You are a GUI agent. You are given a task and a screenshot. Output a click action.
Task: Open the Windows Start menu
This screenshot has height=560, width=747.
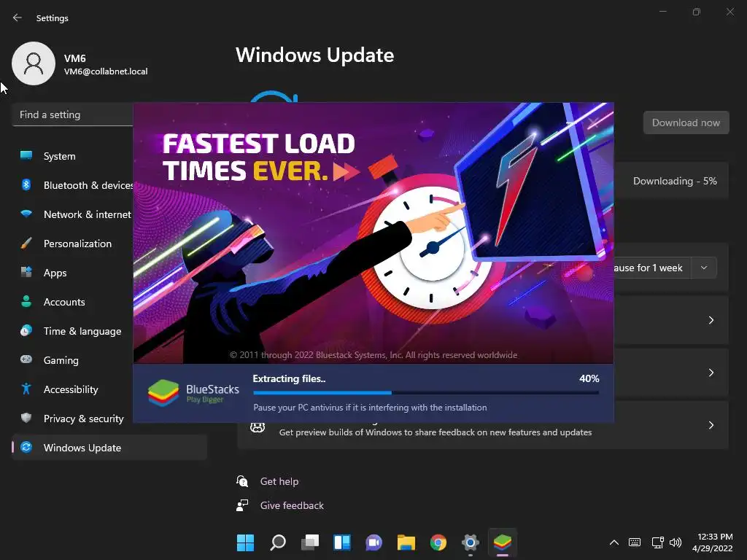(x=245, y=542)
